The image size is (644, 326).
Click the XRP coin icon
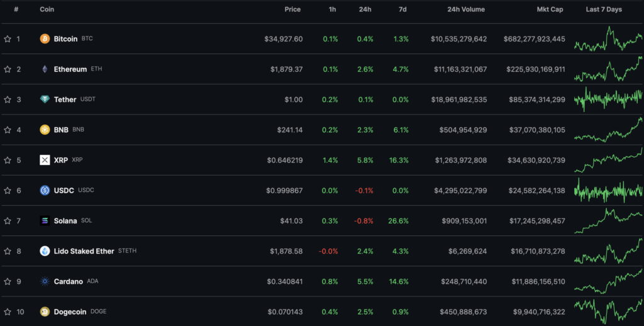click(45, 160)
